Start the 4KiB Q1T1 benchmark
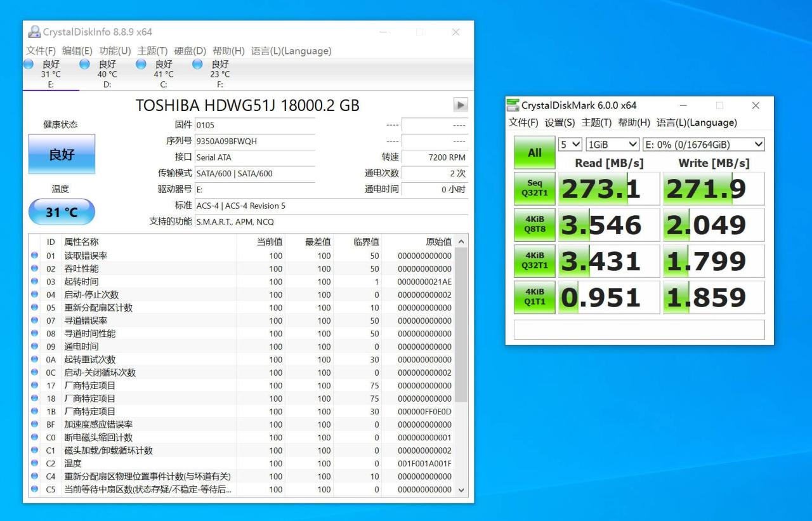This screenshot has width=812, height=521. 535,297
